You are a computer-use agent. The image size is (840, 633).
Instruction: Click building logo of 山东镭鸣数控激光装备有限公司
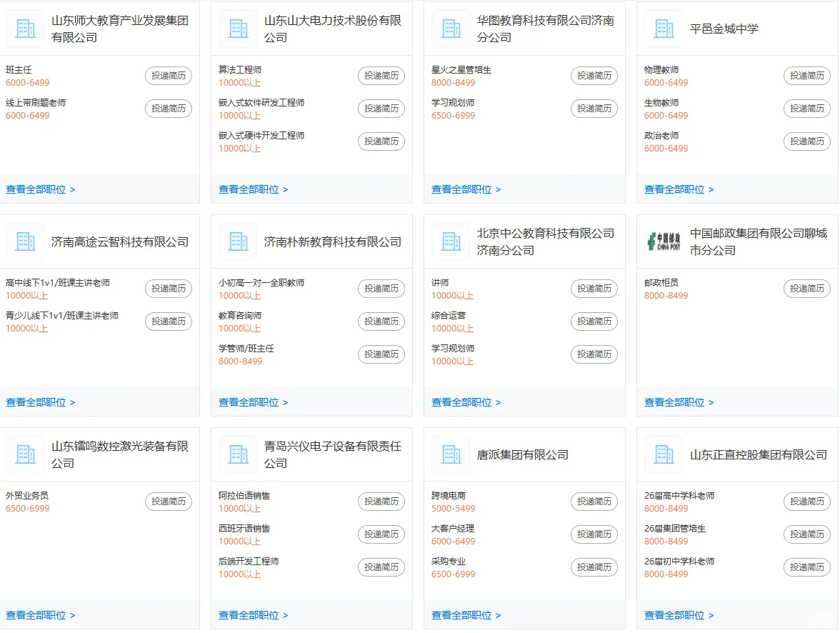(25, 454)
